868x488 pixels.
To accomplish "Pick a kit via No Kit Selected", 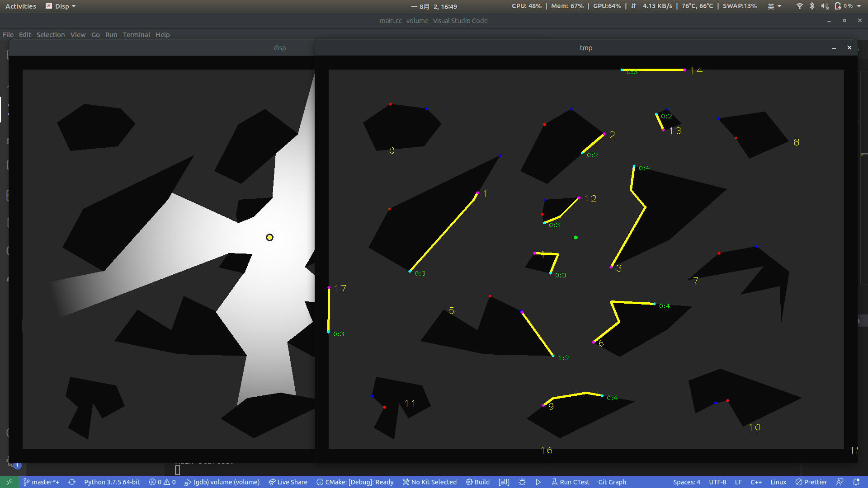I will (429, 482).
